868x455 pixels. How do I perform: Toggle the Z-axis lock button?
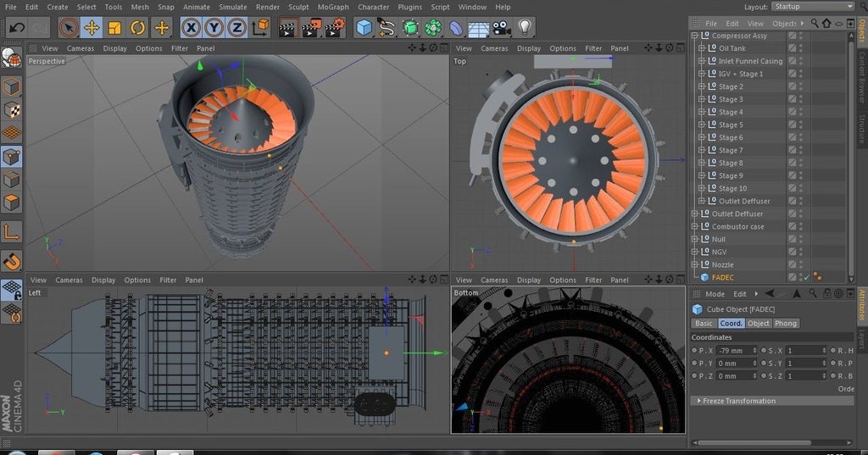pos(236,28)
